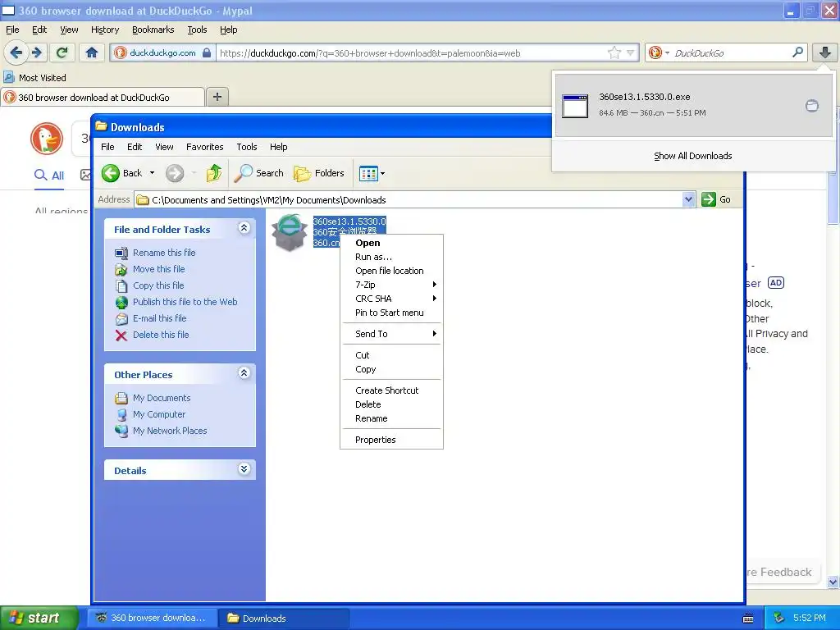
Task: Click Delete this file task
Action: pyautogui.click(x=161, y=335)
